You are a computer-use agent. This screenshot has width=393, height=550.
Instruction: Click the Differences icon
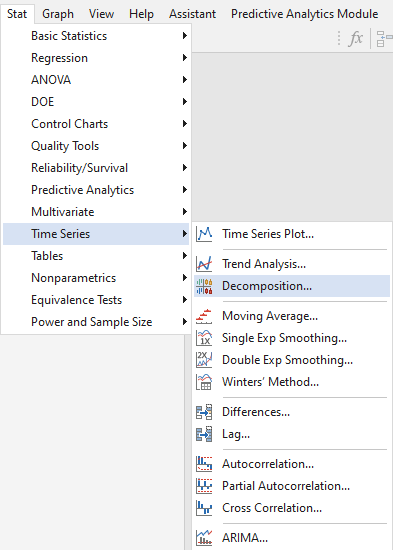(204, 412)
